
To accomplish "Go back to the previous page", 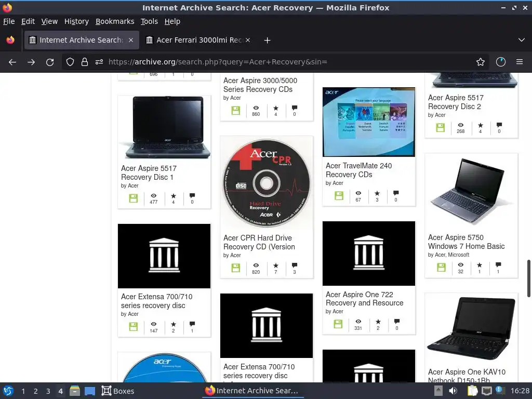I will point(12,62).
